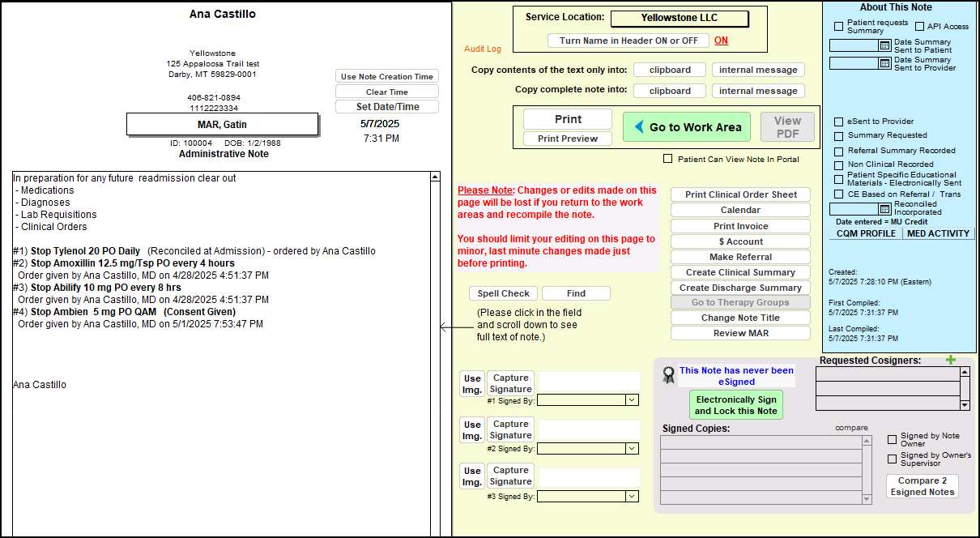Click the eSign ribbon badge icon

[x=668, y=375]
